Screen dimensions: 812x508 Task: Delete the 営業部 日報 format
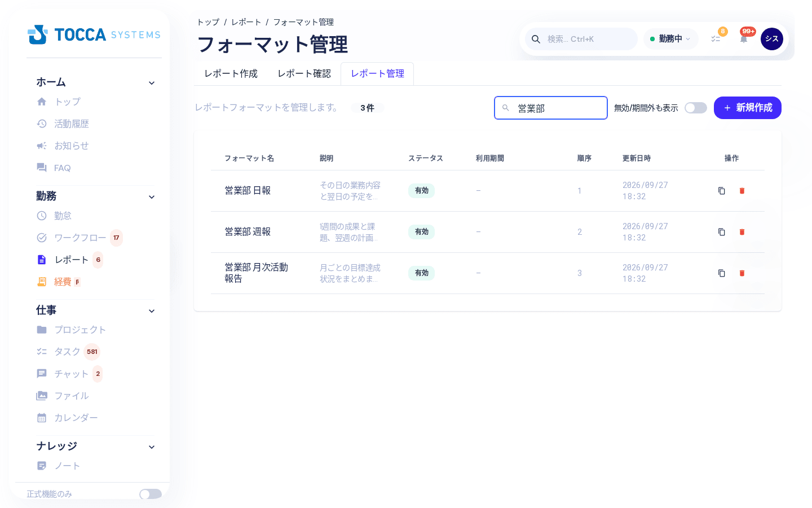pyautogui.click(x=742, y=191)
